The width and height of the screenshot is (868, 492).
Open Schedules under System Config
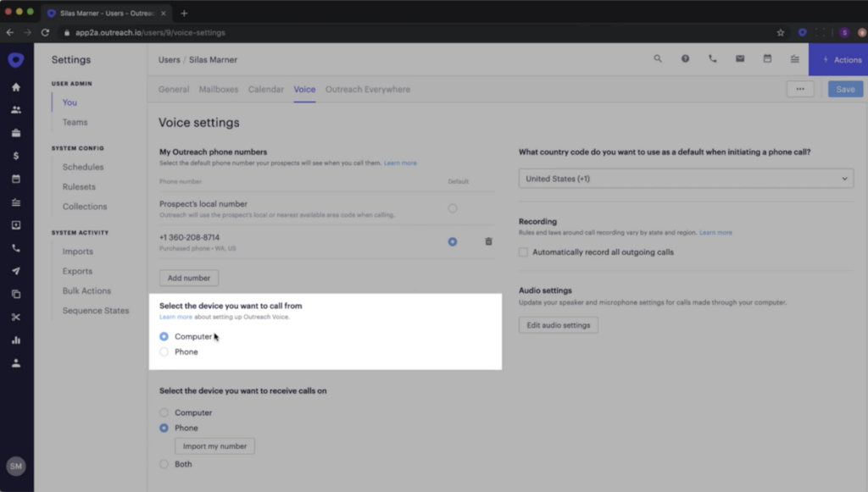point(83,167)
